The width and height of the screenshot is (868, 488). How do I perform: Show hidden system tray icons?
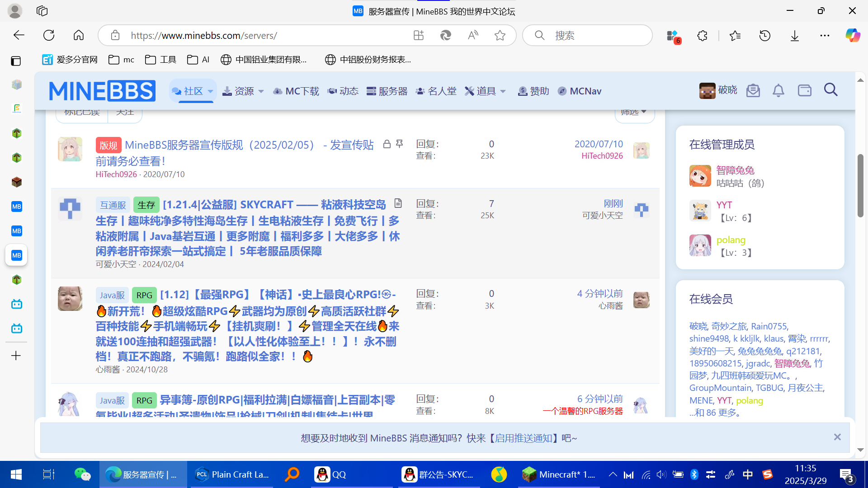coord(613,474)
